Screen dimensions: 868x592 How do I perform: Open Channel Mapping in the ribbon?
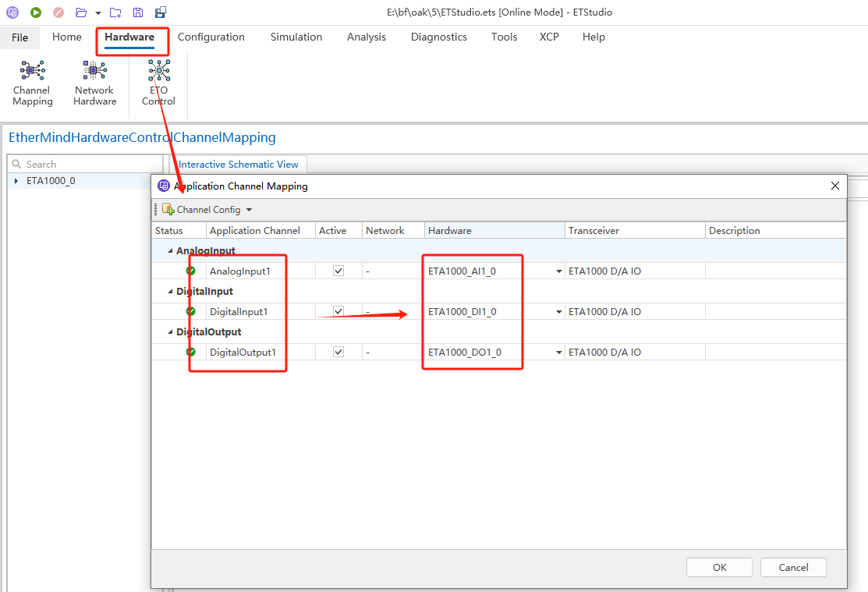tap(32, 83)
